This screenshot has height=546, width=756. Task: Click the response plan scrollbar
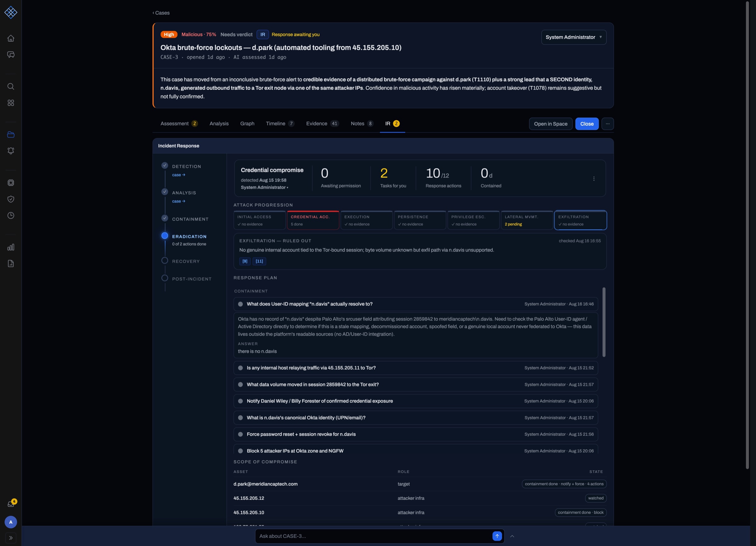pos(604,322)
